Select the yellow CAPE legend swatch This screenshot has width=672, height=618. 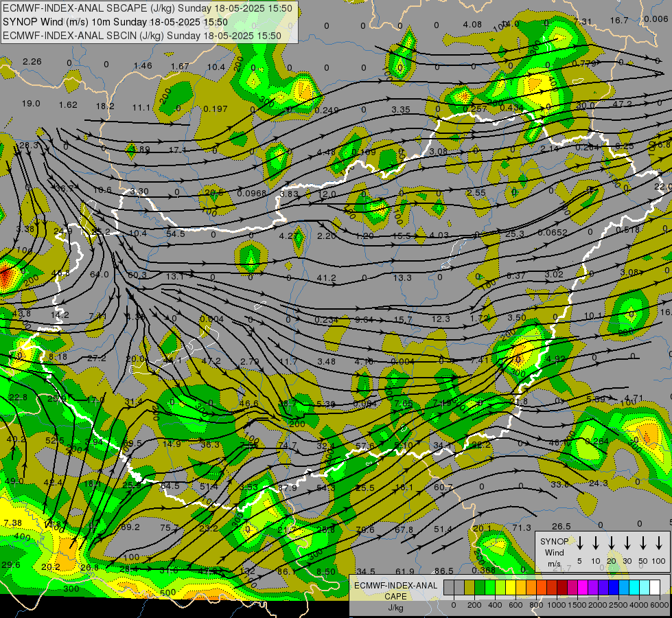(511, 587)
